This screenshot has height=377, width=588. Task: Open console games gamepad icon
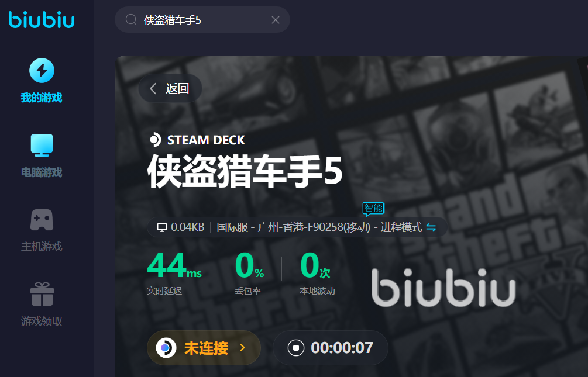pyautogui.click(x=42, y=220)
